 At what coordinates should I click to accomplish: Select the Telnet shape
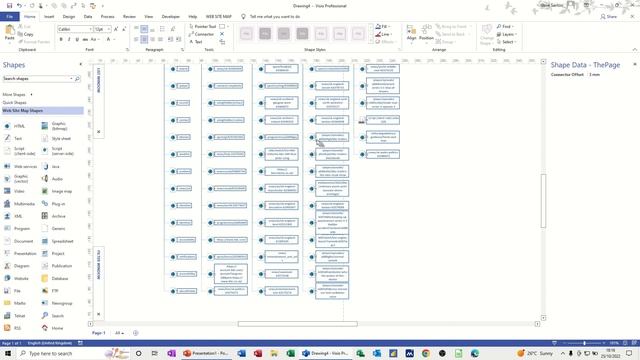15,316
